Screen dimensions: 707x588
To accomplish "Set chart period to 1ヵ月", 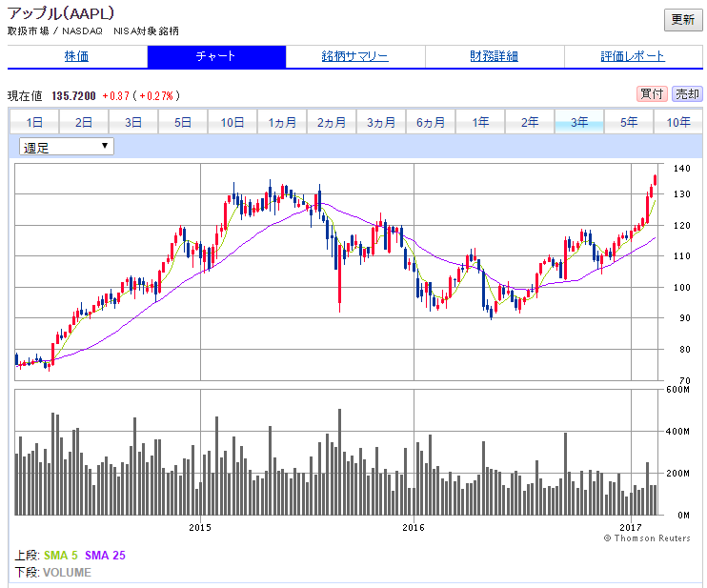I will pyautogui.click(x=282, y=122).
